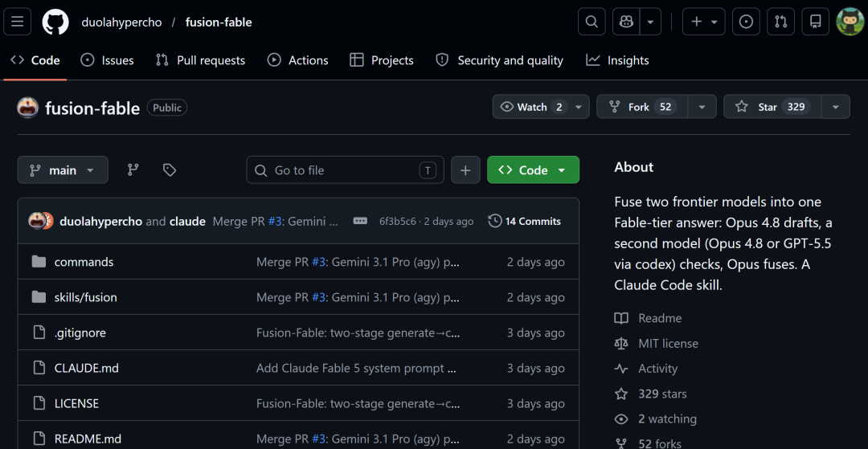
Task: Click the skills/fusion folder icon
Action: (x=39, y=297)
